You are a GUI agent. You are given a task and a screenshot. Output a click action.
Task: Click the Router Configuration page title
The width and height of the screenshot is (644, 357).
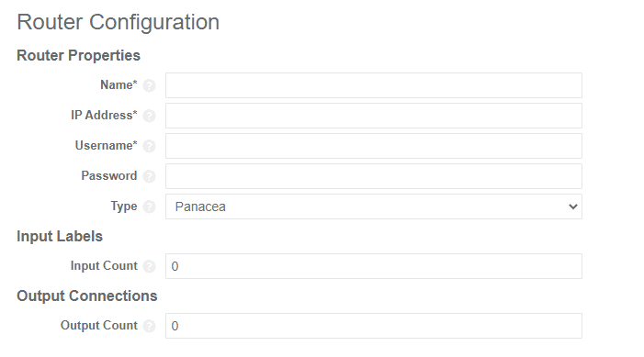118,22
